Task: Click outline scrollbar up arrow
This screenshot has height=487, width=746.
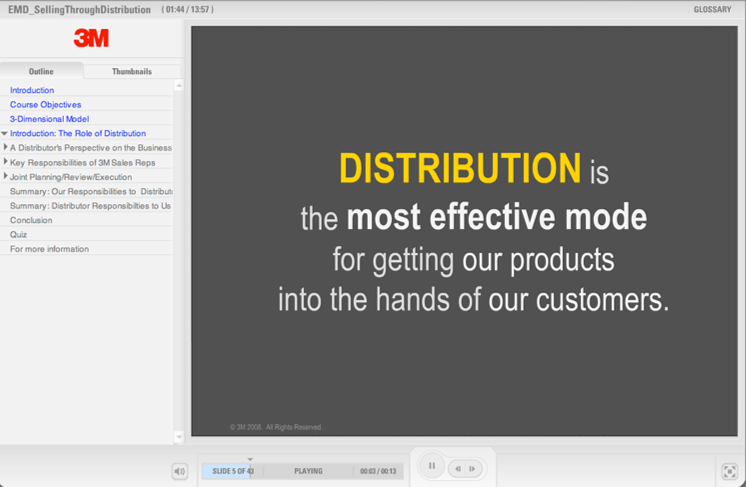Action: pos(179,86)
